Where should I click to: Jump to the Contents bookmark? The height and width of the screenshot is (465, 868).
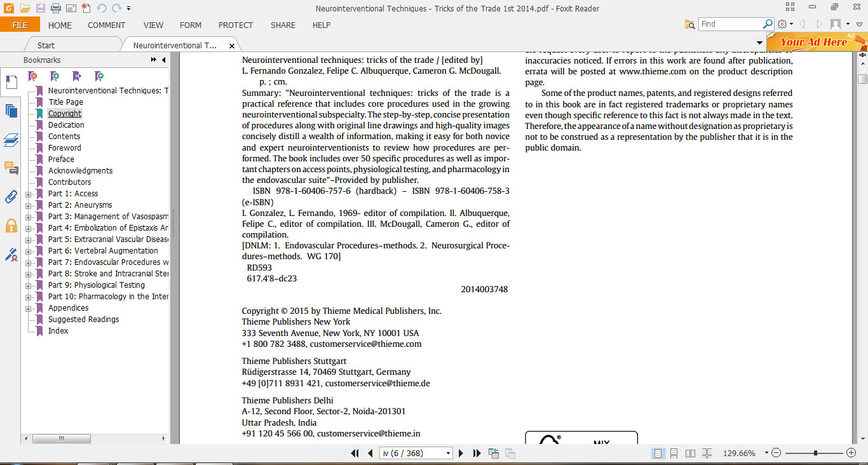point(64,136)
